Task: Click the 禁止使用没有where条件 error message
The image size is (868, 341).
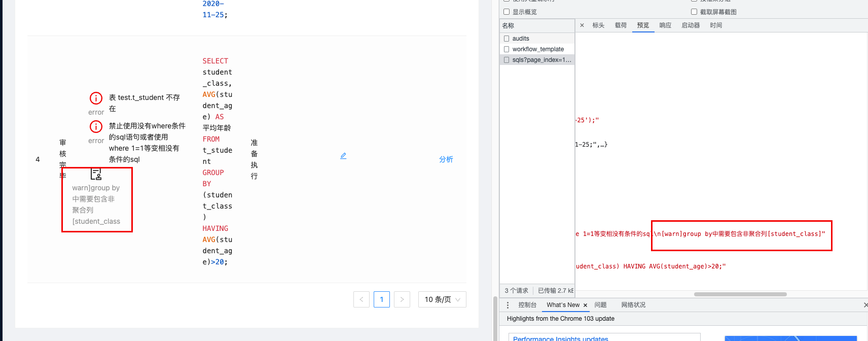Action: click(x=147, y=143)
